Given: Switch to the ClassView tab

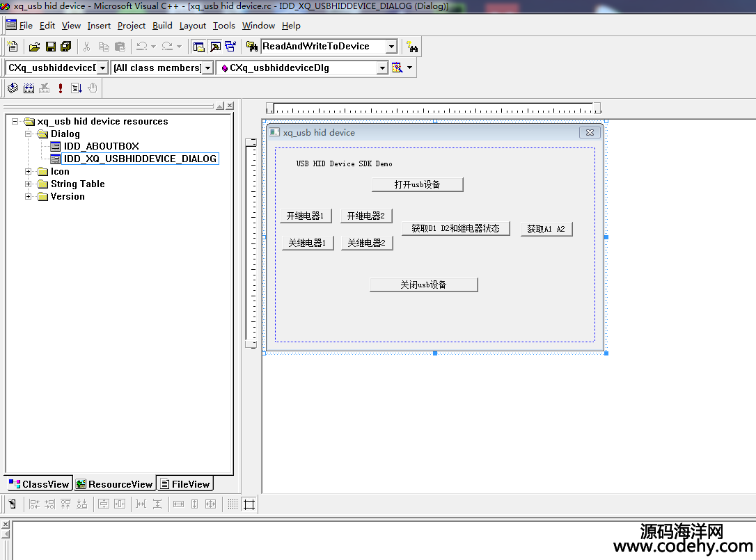Looking at the screenshot, I should pos(39,484).
